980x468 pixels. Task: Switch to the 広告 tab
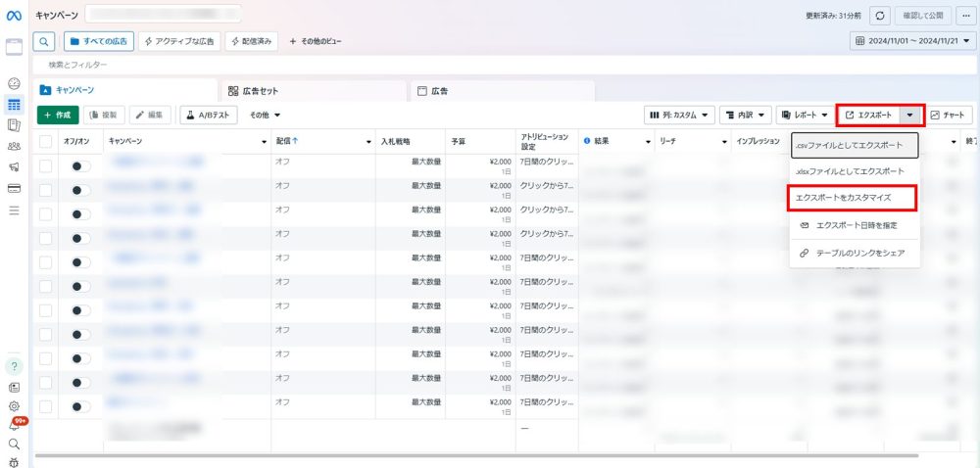(503, 91)
